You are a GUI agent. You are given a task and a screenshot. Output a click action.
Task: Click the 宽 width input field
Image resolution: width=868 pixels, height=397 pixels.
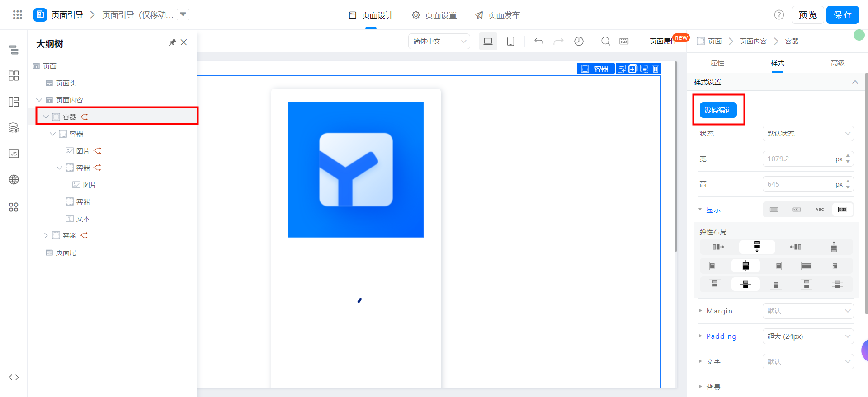pos(808,159)
